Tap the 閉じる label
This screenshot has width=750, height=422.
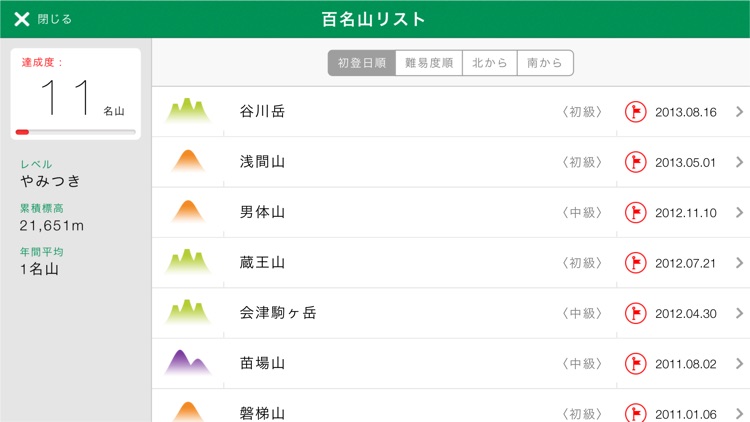(55, 19)
